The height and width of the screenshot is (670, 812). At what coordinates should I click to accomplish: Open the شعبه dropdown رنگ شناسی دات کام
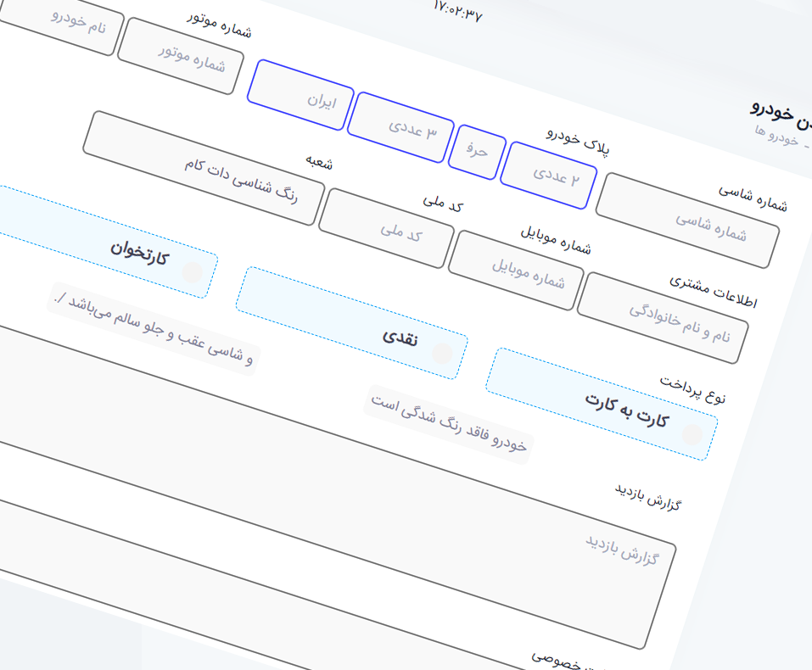click(x=204, y=168)
